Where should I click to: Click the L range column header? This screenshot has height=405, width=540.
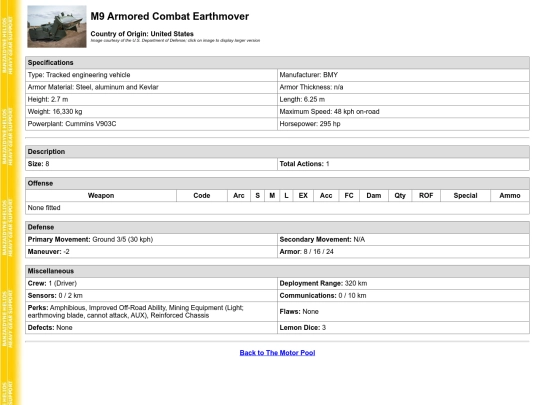coord(286,196)
